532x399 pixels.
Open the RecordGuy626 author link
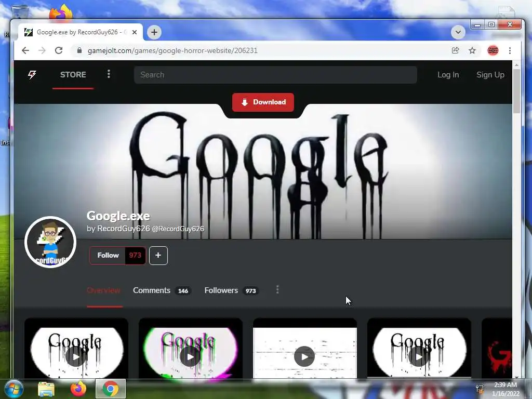[x=124, y=229]
